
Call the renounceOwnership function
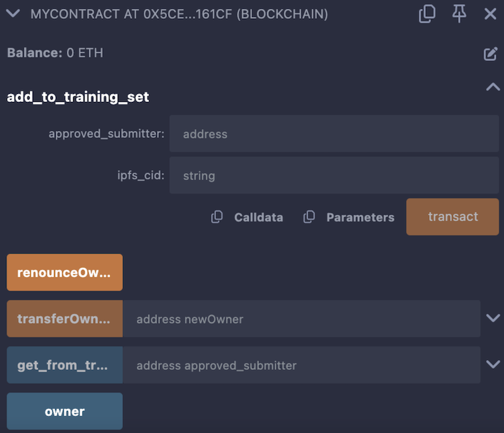tap(64, 273)
